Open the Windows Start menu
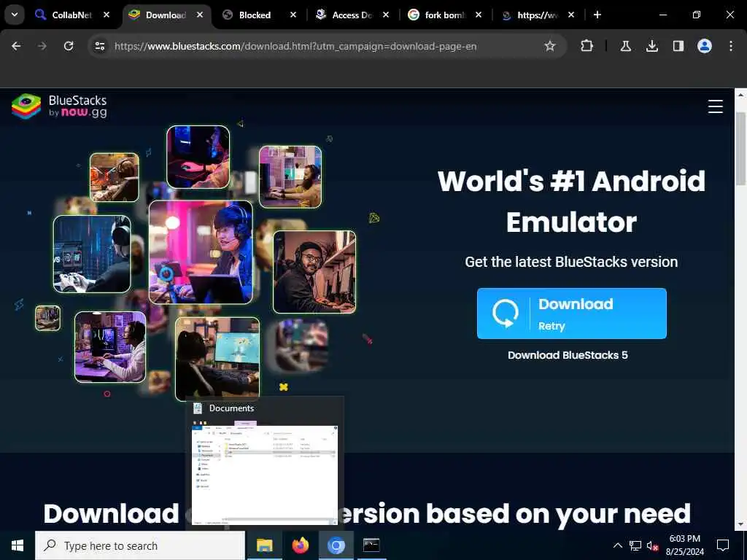This screenshot has width=747, height=560. coord(18,545)
